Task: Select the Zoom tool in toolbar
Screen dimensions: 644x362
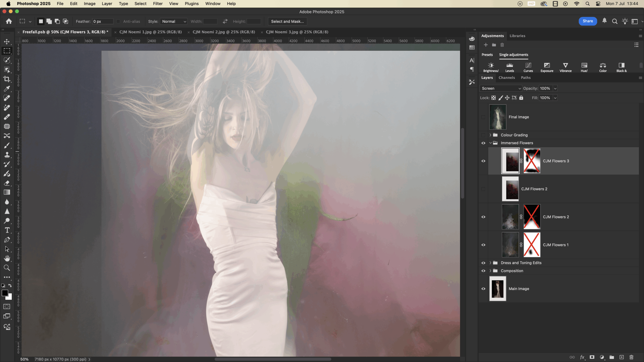Action: [x=7, y=268]
